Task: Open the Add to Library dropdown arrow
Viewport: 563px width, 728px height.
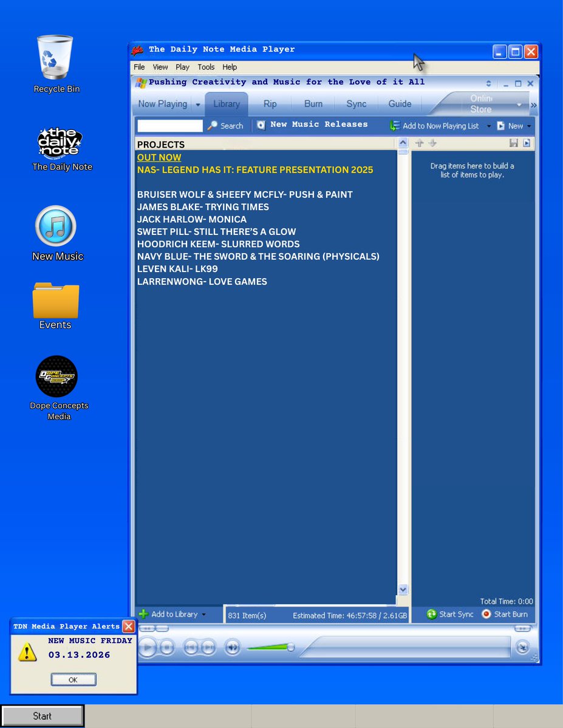Action: pos(204,614)
